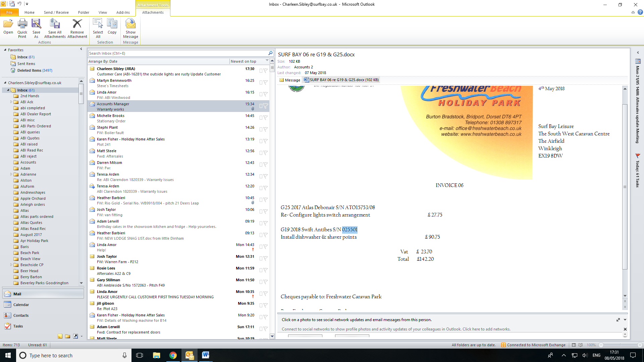
Task: Click Newest on top sort button
Action: click(244, 61)
